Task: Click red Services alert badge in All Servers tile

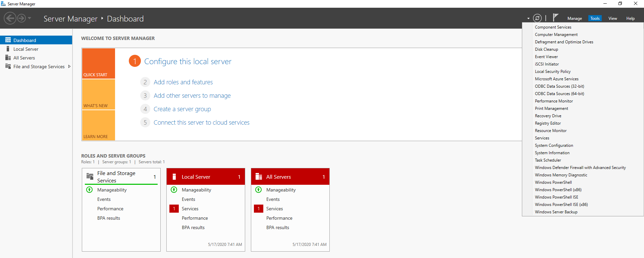Action: point(259,209)
